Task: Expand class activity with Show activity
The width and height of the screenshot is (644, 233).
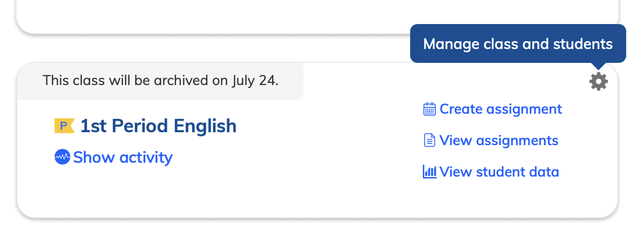Action: point(123,157)
